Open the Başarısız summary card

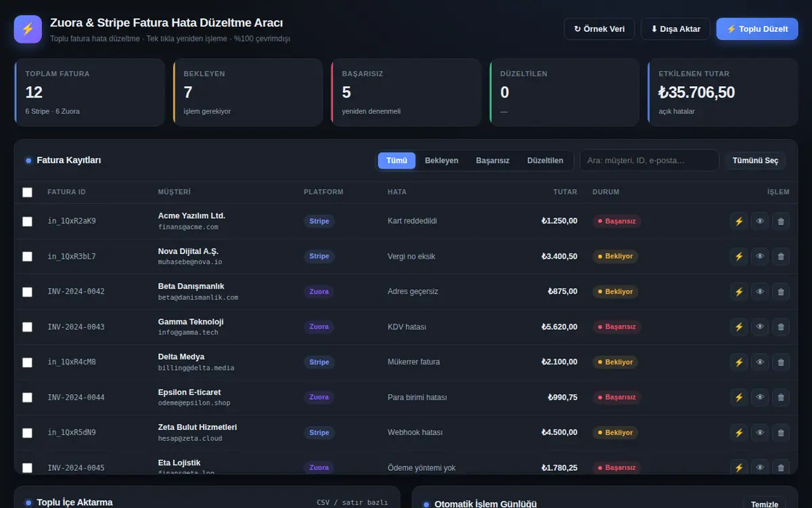[x=405, y=92]
